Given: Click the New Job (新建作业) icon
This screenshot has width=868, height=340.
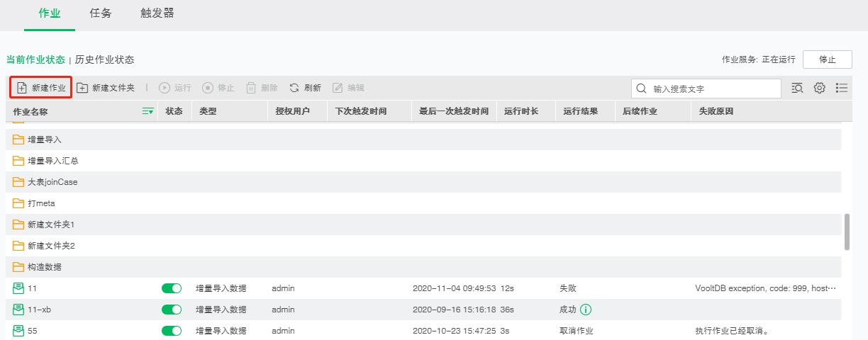Looking at the screenshot, I should [x=22, y=88].
